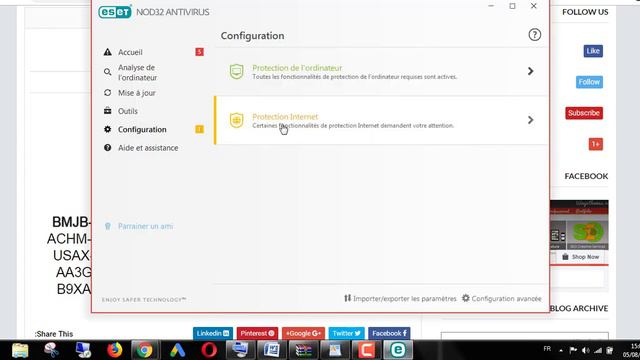The width and height of the screenshot is (640, 360).
Task: Click the Accueil warning triangle icon
Action: click(107, 52)
